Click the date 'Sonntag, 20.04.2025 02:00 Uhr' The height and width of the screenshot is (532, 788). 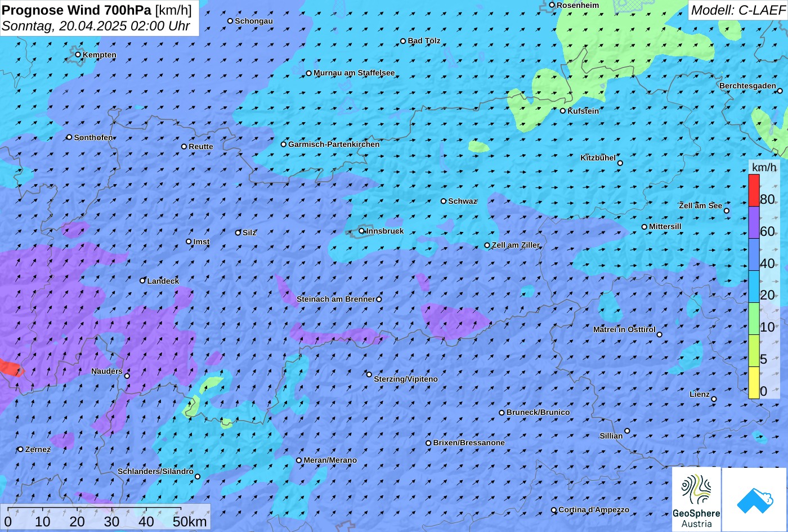tap(96, 26)
